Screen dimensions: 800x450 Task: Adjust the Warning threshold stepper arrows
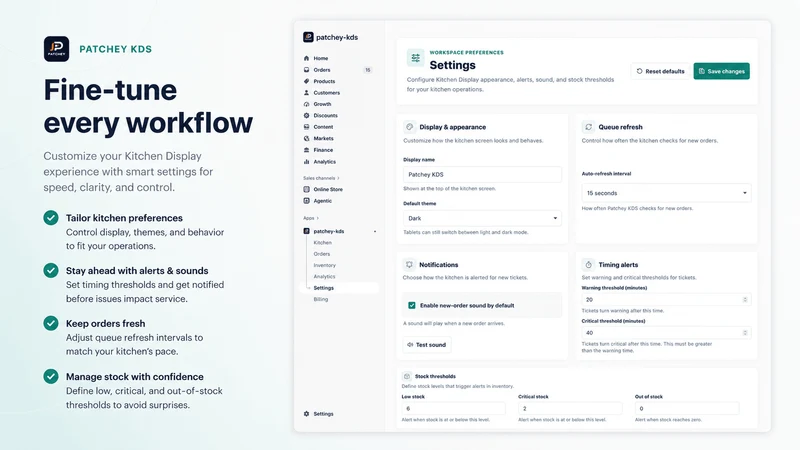click(x=745, y=299)
